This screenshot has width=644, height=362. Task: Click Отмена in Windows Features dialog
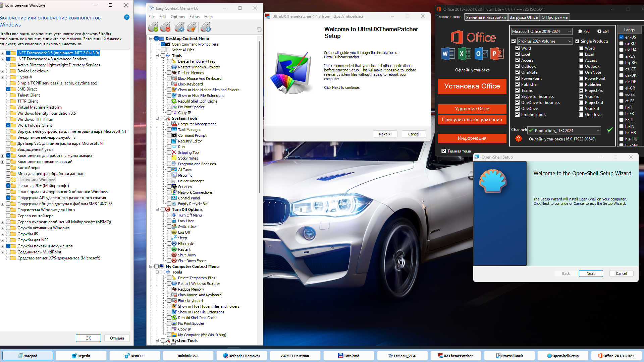[117, 338]
